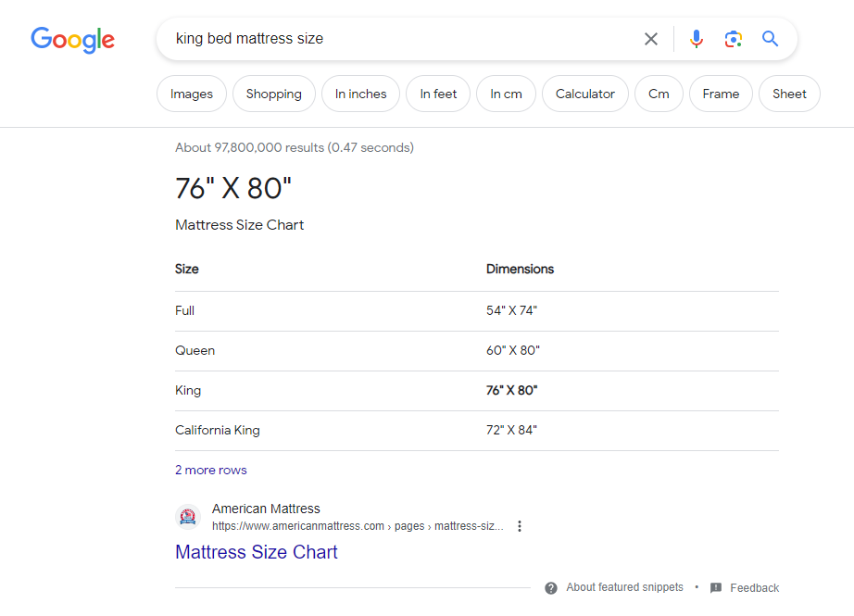Switch to the Images tab
854x616 pixels.
coord(191,94)
